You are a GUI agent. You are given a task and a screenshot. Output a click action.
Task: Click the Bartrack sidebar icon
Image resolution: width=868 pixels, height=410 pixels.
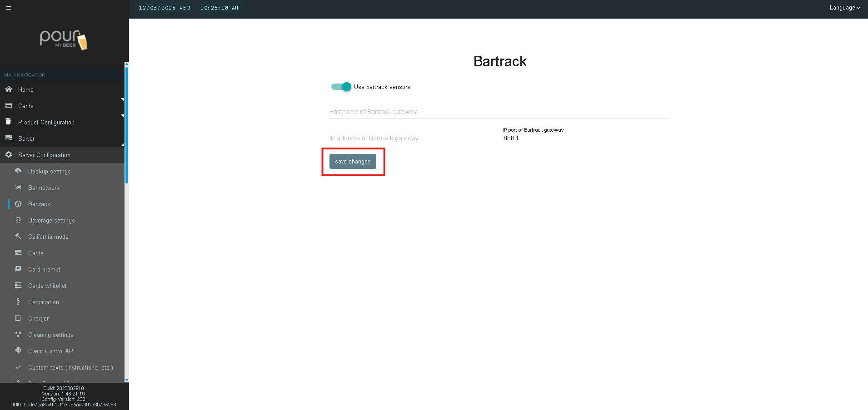tap(18, 204)
